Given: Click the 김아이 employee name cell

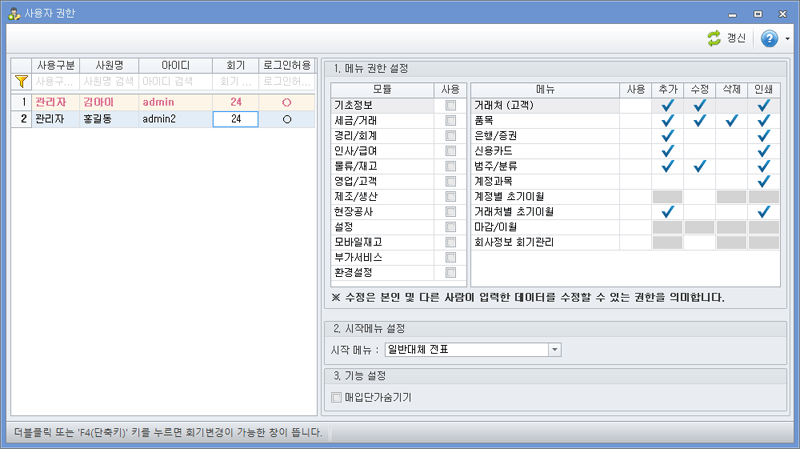Looking at the screenshot, I should tap(109, 102).
